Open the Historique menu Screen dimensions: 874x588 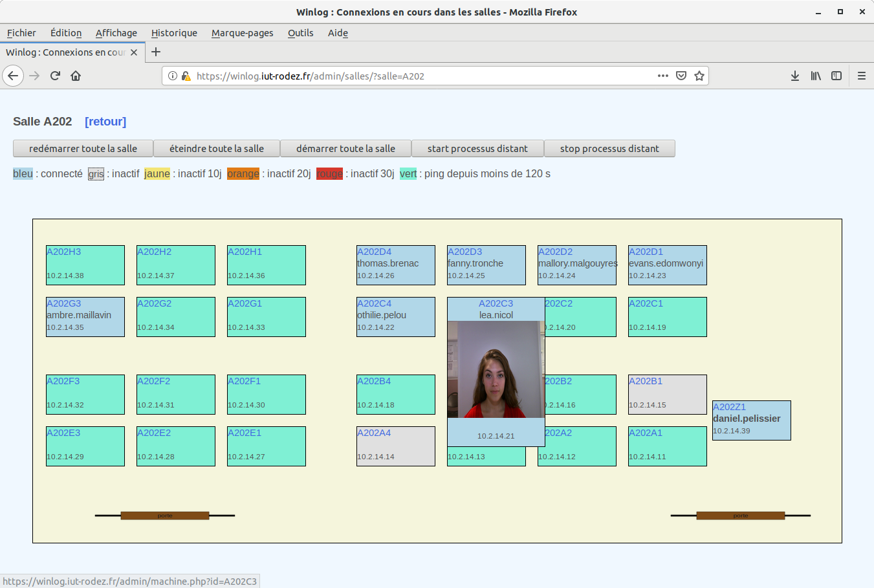[174, 33]
